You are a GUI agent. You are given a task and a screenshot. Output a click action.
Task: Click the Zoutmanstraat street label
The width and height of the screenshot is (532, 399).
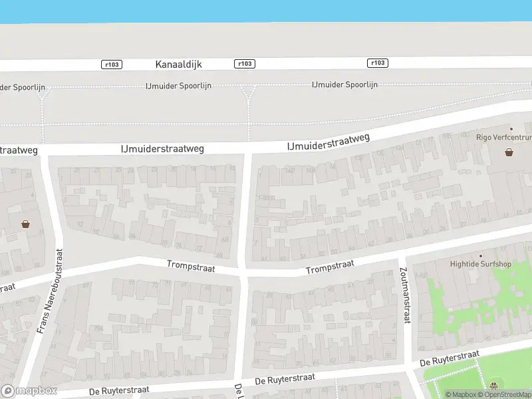tap(405, 295)
